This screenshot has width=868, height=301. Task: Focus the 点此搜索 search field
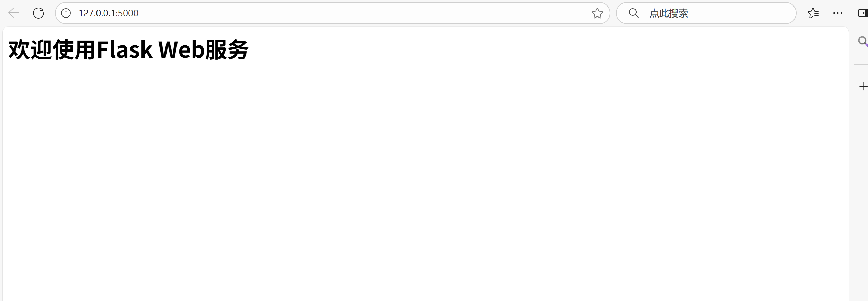pos(706,13)
